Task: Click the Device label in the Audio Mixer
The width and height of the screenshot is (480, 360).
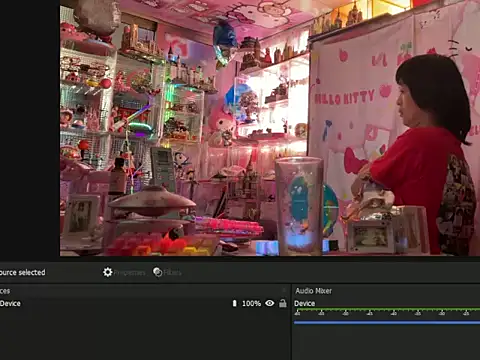Action: pos(304,304)
